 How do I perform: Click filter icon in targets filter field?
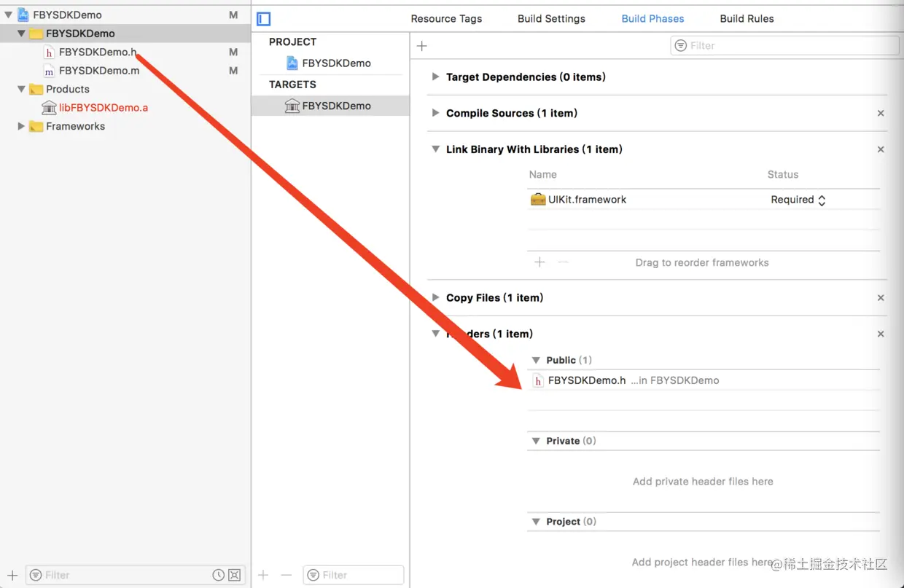point(313,575)
